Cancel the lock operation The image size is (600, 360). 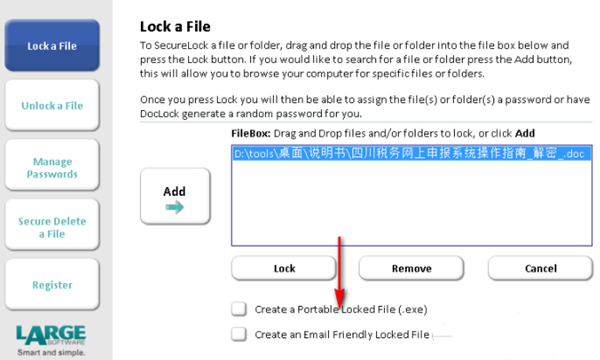click(540, 268)
